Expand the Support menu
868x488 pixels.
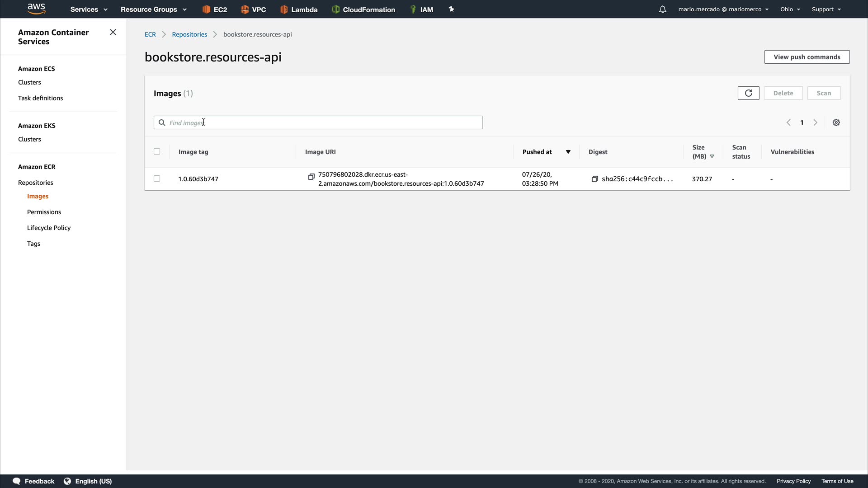pyautogui.click(x=826, y=9)
